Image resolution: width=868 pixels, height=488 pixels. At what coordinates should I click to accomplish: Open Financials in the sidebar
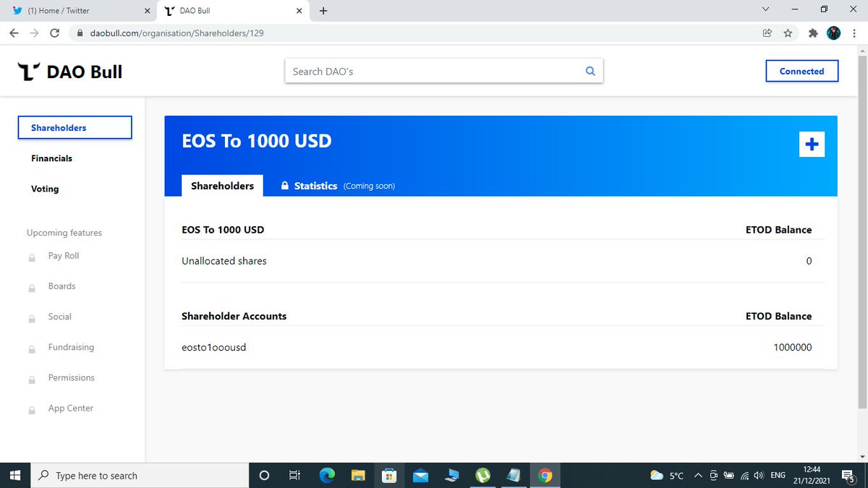pyautogui.click(x=51, y=158)
